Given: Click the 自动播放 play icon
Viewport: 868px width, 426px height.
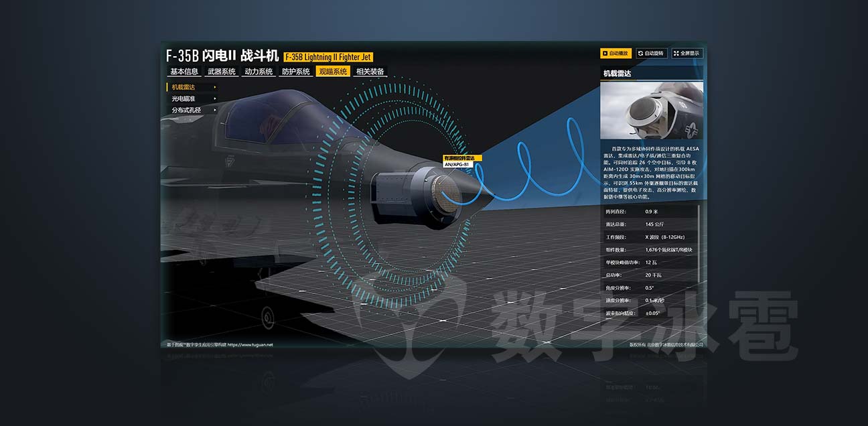Looking at the screenshot, I should pos(605,53).
